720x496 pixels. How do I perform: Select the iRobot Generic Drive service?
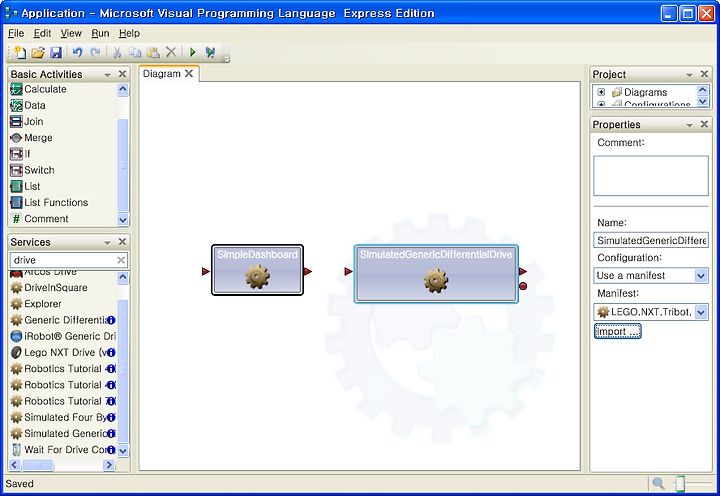63,336
